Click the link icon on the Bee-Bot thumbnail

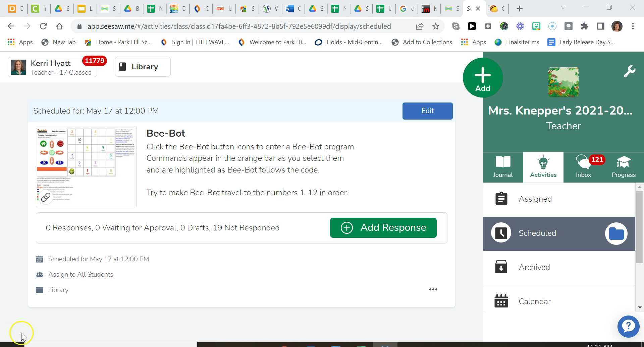[46, 197]
